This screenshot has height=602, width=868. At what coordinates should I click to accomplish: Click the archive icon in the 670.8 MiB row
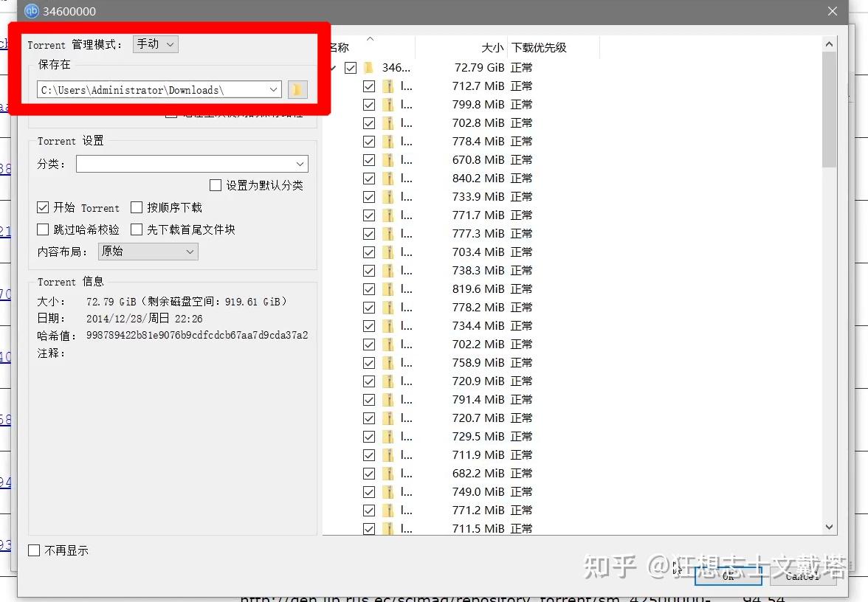coord(388,160)
